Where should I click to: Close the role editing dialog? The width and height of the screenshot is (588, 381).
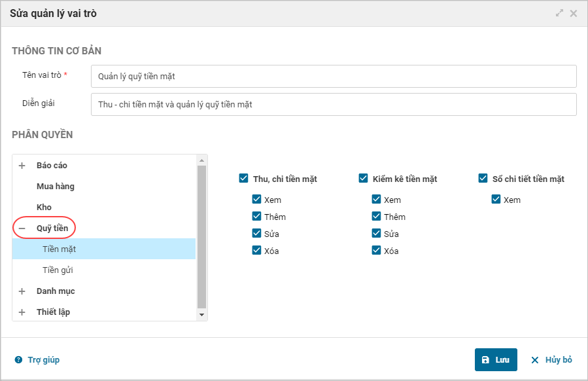[574, 13]
